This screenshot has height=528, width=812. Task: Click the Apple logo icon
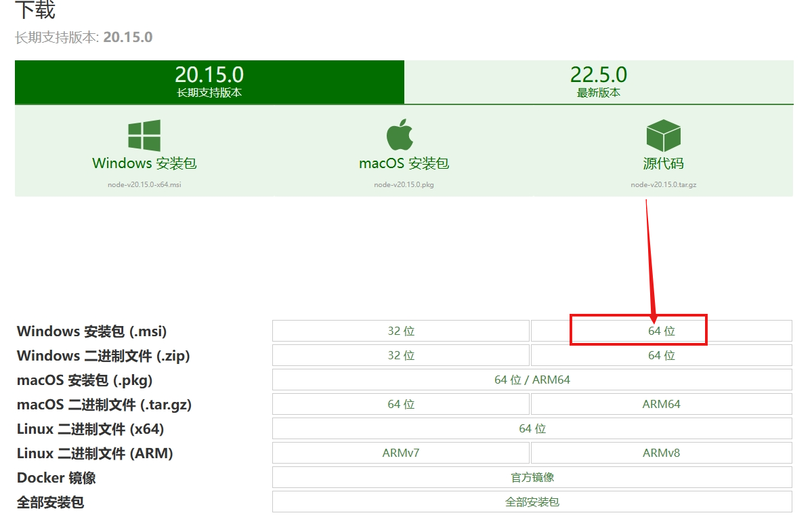point(400,135)
